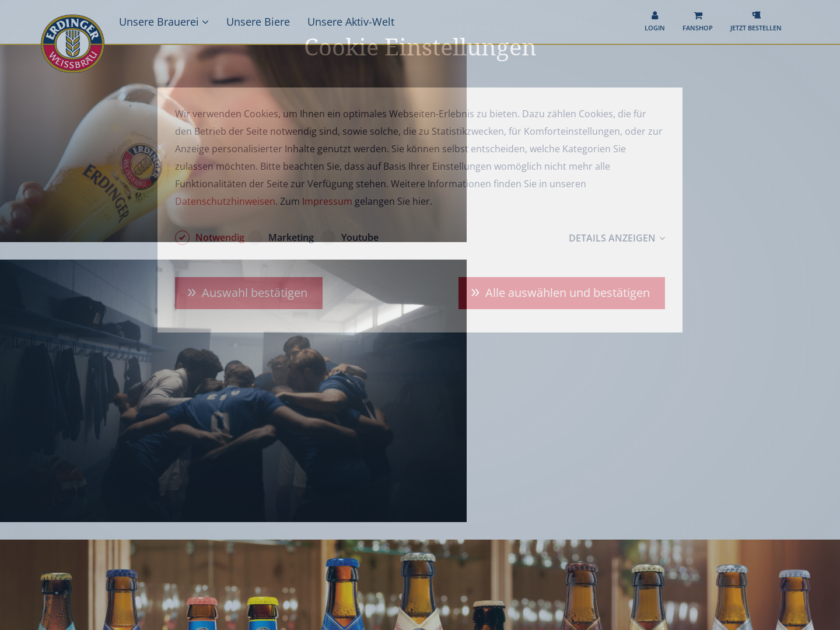Expand Details anzeigen section
This screenshot has height=630, width=840.
[x=617, y=238]
